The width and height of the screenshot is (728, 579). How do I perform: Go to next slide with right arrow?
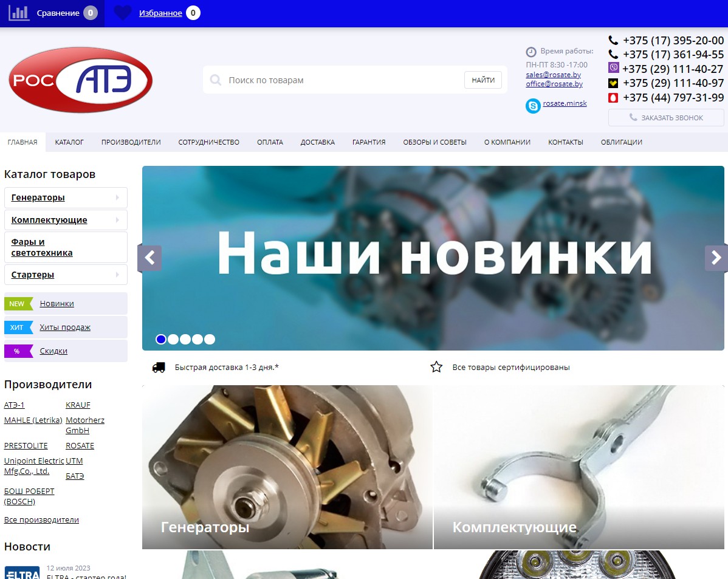pyautogui.click(x=716, y=258)
